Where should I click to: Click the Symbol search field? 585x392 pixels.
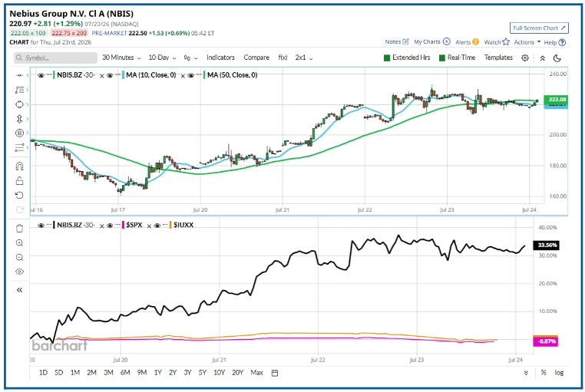point(55,58)
